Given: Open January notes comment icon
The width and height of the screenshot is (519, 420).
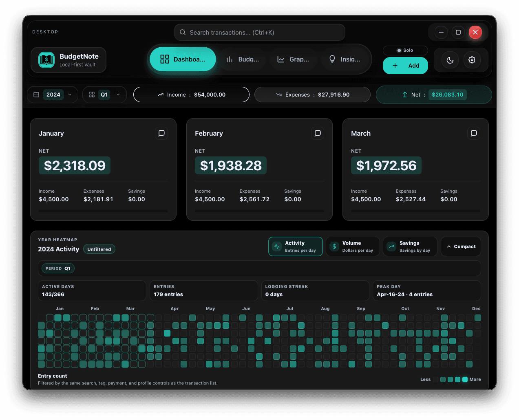Looking at the screenshot, I should 161,133.
